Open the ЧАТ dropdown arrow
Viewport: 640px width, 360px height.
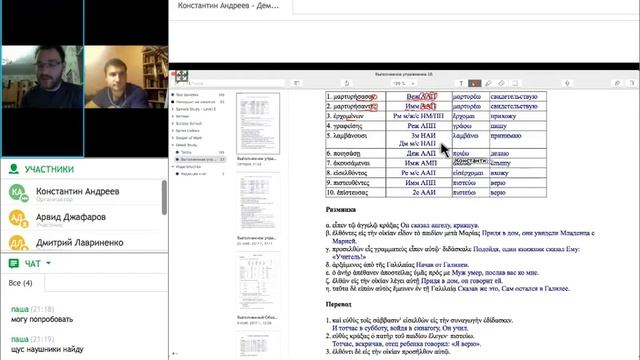(x=49, y=263)
